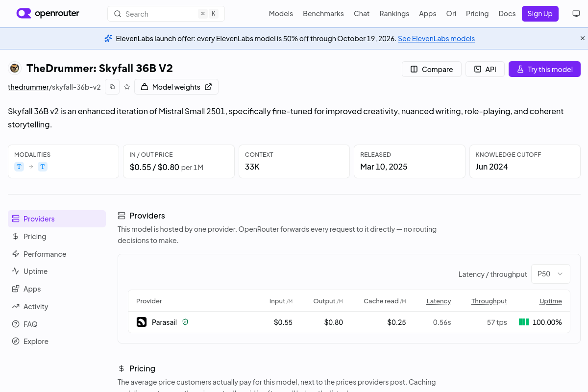
Task: Go to Chat in the top navigation
Action: click(x=362, y=14)
